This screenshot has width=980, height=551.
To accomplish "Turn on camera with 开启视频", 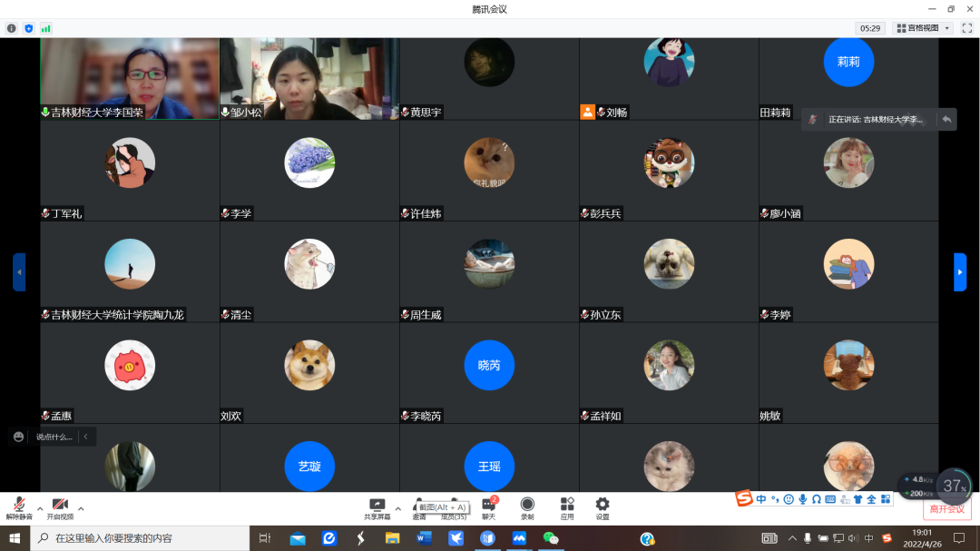I will [x=60, y=506].
